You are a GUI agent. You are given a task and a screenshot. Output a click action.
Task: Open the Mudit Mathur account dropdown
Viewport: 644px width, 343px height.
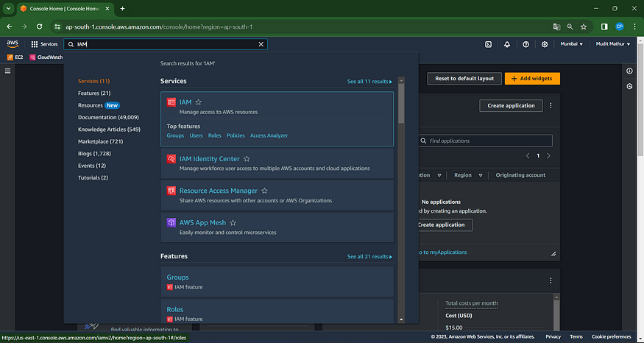(613, 44)
